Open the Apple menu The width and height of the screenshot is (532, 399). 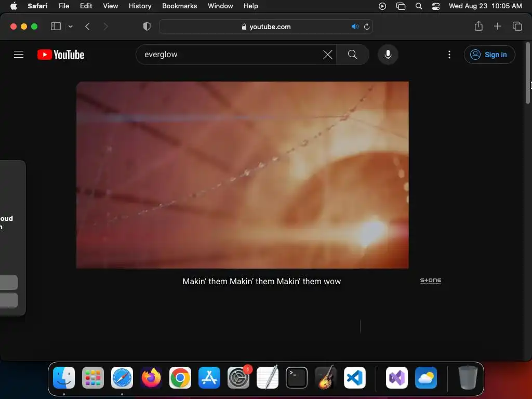point(14,6)
